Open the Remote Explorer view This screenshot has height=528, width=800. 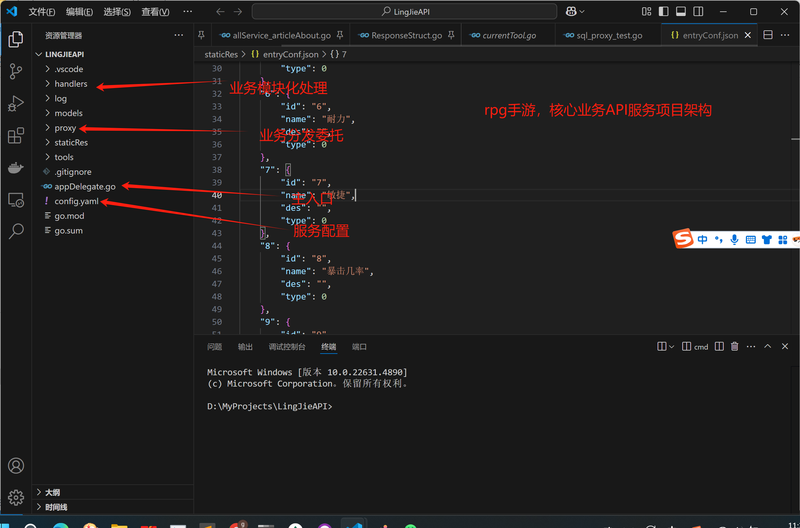tap(16, 200)
